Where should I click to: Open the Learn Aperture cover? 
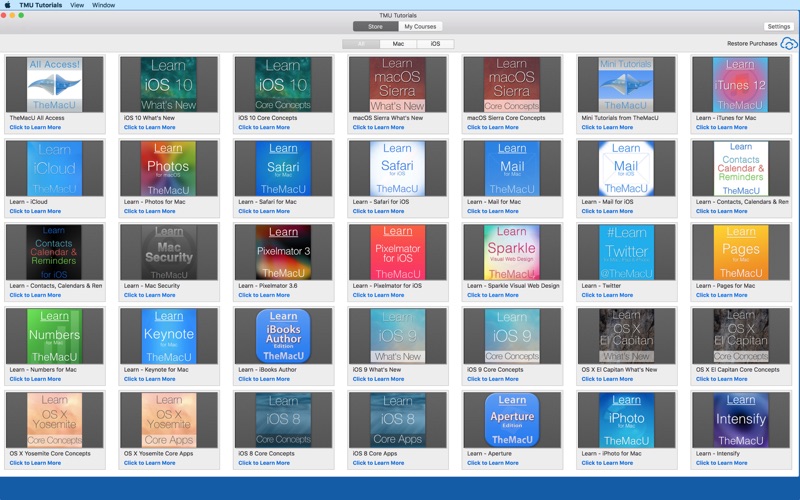point(512,420)
